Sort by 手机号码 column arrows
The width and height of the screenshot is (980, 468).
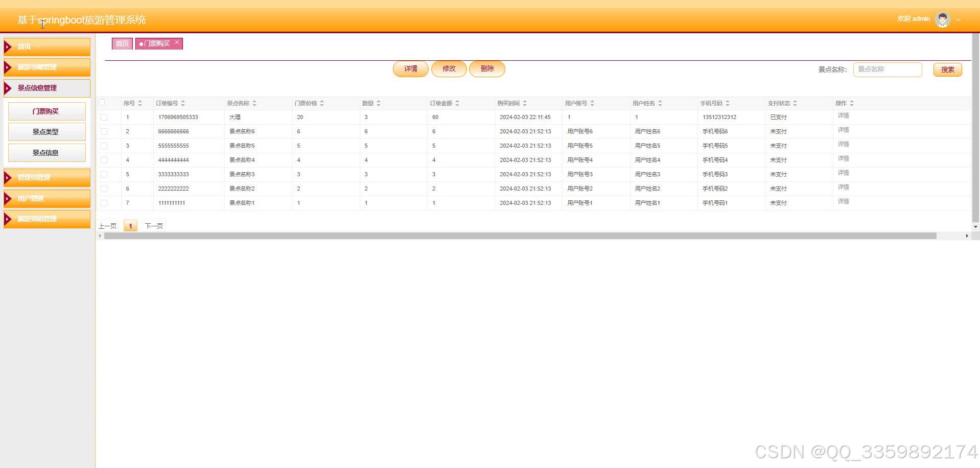pyautogui.click(x=728, y=103)
